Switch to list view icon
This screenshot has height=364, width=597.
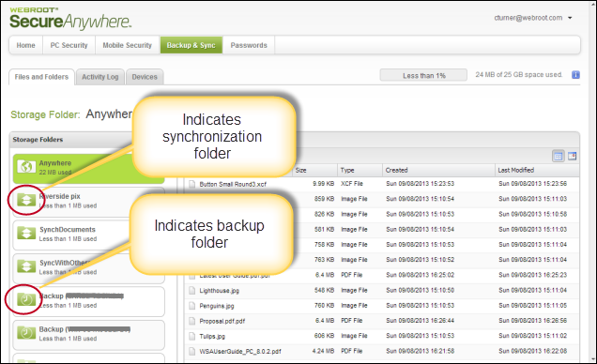559,156
